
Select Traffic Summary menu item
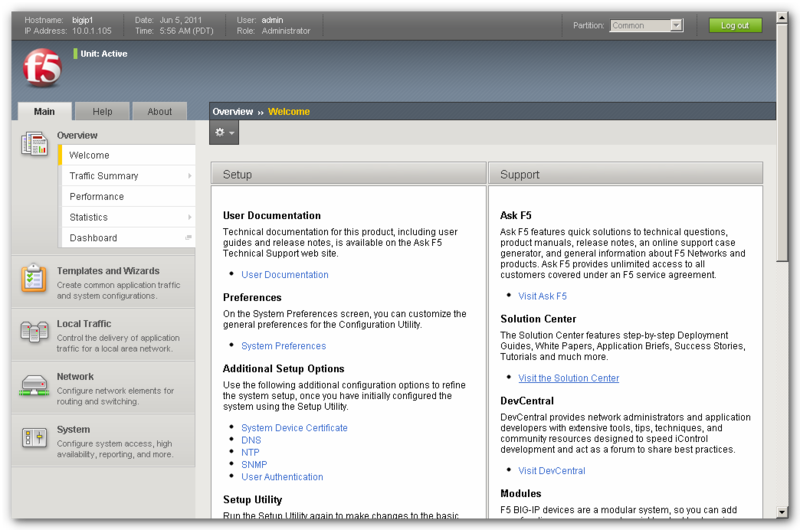pyautogui.click(x=128, y=176)
